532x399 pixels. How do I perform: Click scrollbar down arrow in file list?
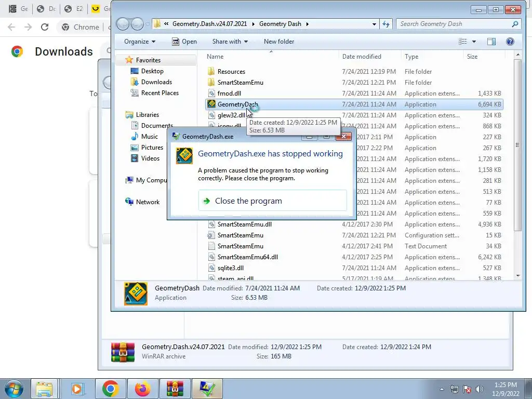point(518,275)
